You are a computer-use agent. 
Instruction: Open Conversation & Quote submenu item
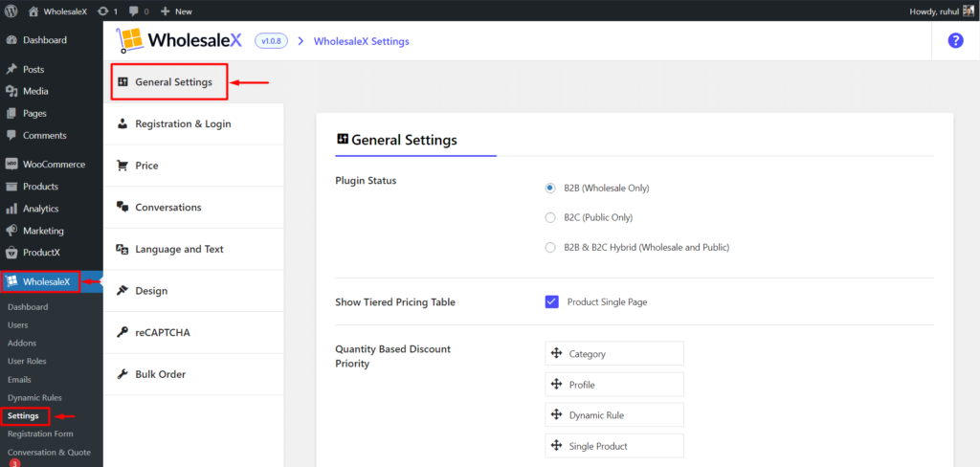point(49,452)
